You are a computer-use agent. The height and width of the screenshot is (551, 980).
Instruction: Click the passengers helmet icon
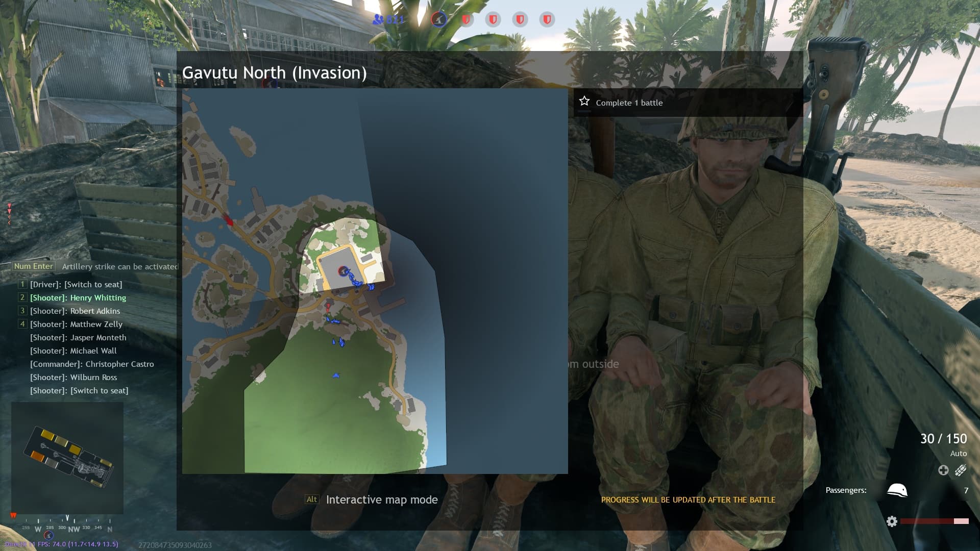(897, 490)
